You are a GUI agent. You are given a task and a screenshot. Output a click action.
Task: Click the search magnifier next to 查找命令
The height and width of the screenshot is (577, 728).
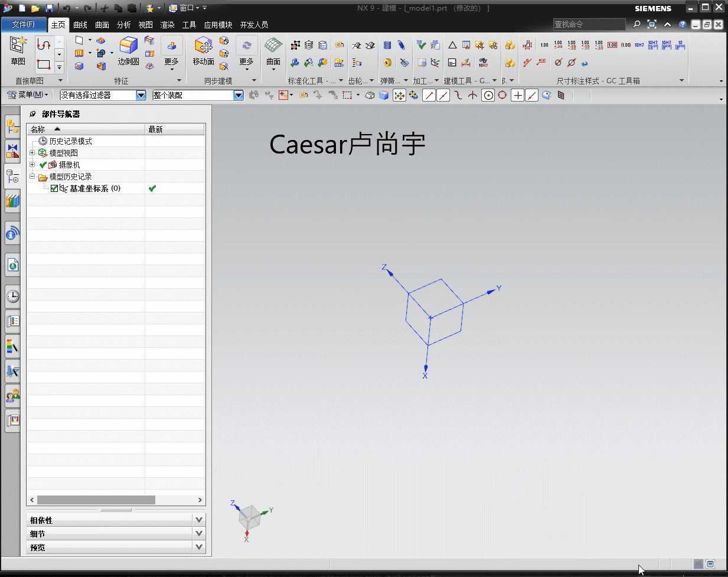pyautogui.click(x=636, y=24)
